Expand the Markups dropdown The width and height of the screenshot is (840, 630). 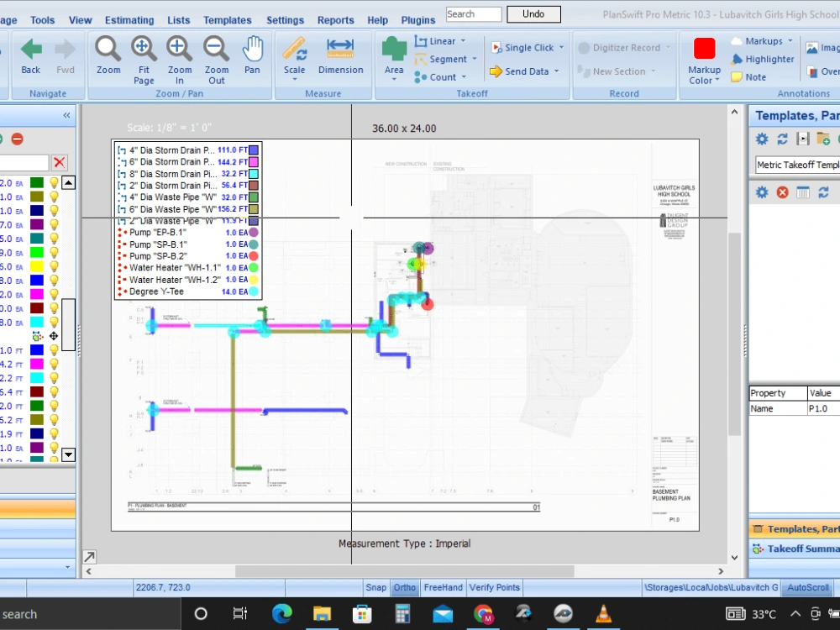(x=790, y=41)
